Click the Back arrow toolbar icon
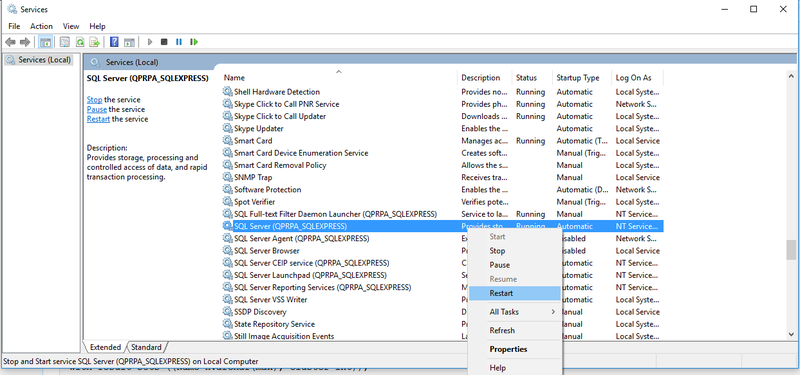The width and height of the screenshot is (800, 375). [10, 42]
